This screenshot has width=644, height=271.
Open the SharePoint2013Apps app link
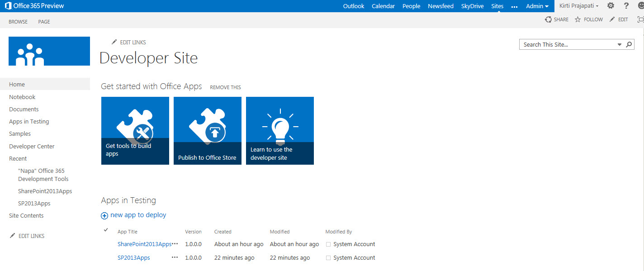point(144,244)
